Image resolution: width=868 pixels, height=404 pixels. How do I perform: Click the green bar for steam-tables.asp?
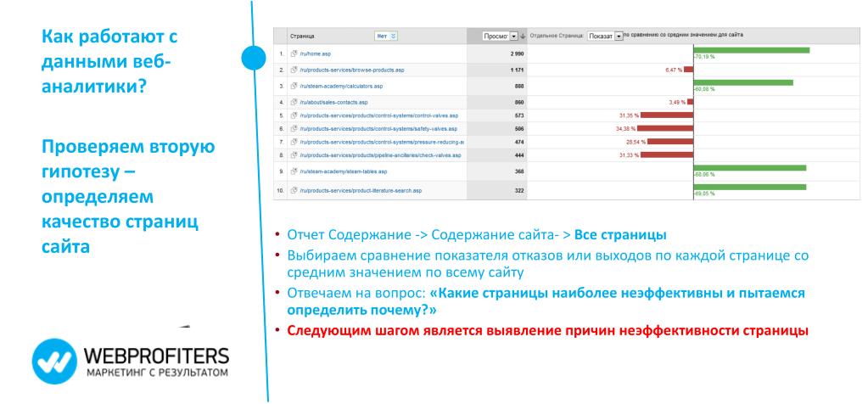750,168
